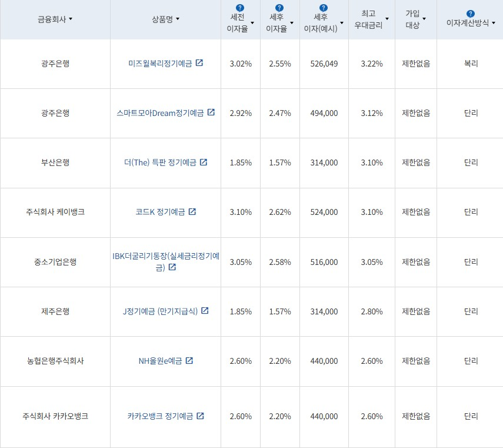Viewport: 503px width, 448px height.
Task: Open the 금융회사 column sort dropdown
Action: coord(70,19)
